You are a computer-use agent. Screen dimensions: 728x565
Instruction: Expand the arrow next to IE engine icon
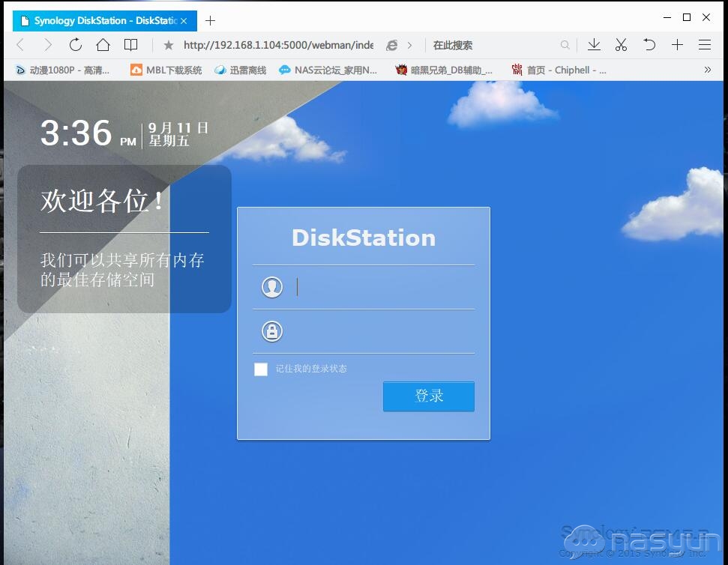click(409, 45)
